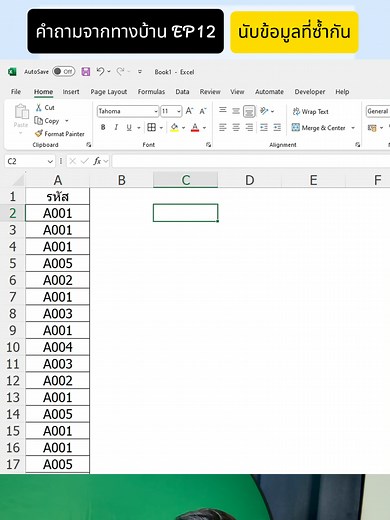Switch to the View tab
This screenshot has width=390, height=520.
(x=237, y=92)
